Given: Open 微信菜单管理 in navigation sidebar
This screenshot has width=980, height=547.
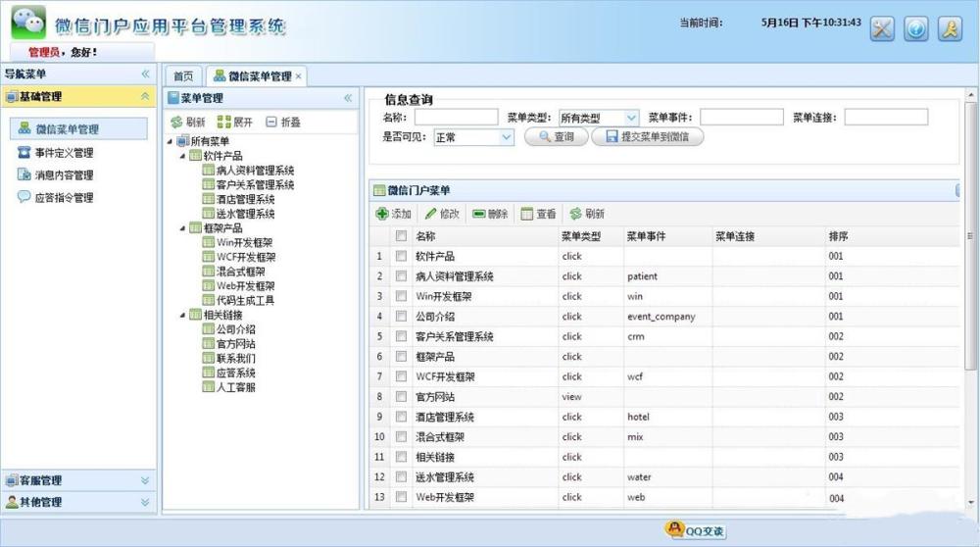Looking at the screenshot, I should tap(78, 128).
